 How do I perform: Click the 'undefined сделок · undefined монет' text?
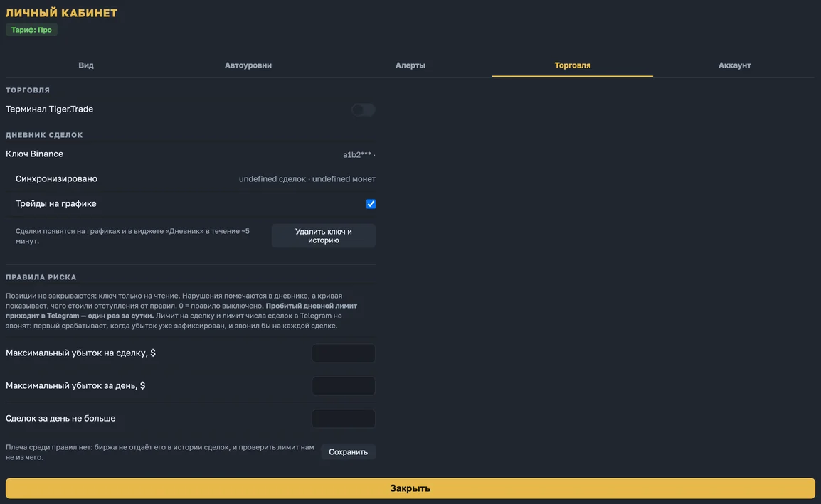[307, 179]
